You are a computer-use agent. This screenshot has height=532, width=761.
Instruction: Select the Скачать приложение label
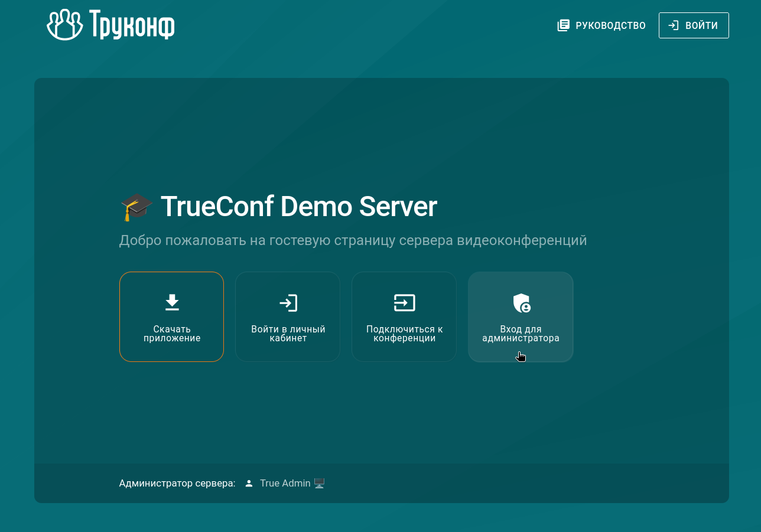click(172, 334)
